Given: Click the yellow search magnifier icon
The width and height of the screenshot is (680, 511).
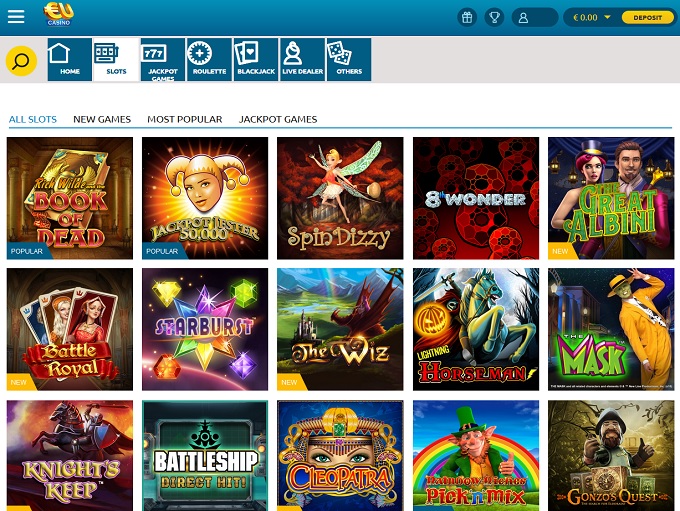Looking at the screenshot, I should (x=21, y=62).
